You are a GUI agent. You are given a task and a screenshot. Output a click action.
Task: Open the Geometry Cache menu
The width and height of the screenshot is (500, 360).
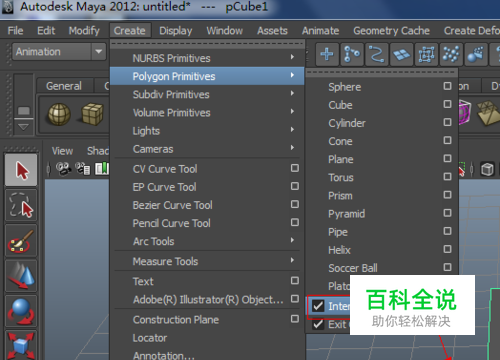[391, 31]
